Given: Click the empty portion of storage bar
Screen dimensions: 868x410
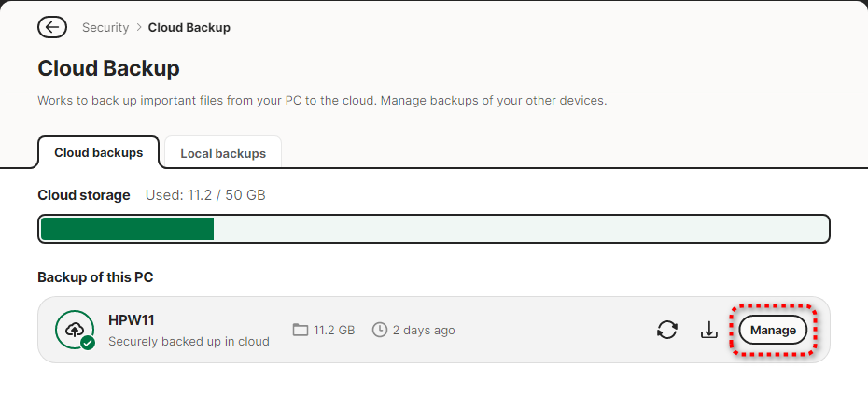Looking at the screenshot, I should point(519,229).
